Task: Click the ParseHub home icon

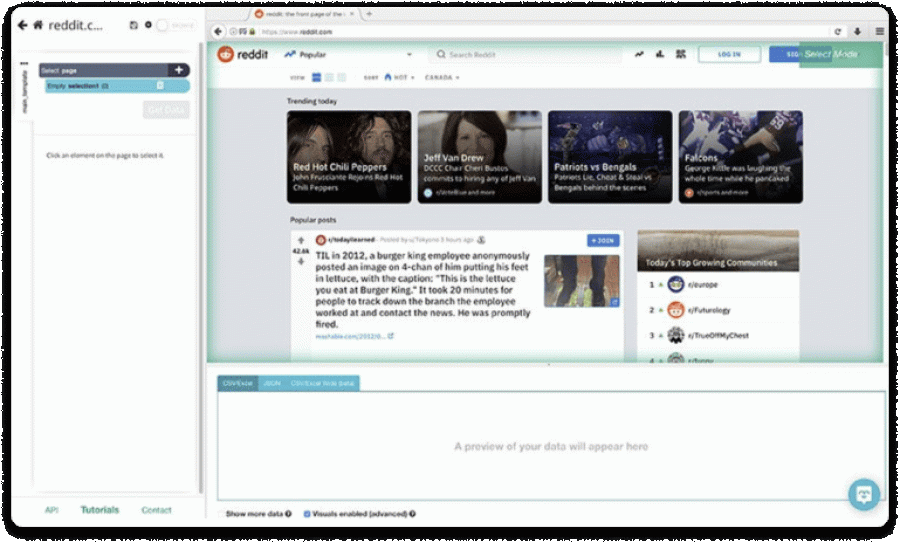Action: [x=38, y=25]
